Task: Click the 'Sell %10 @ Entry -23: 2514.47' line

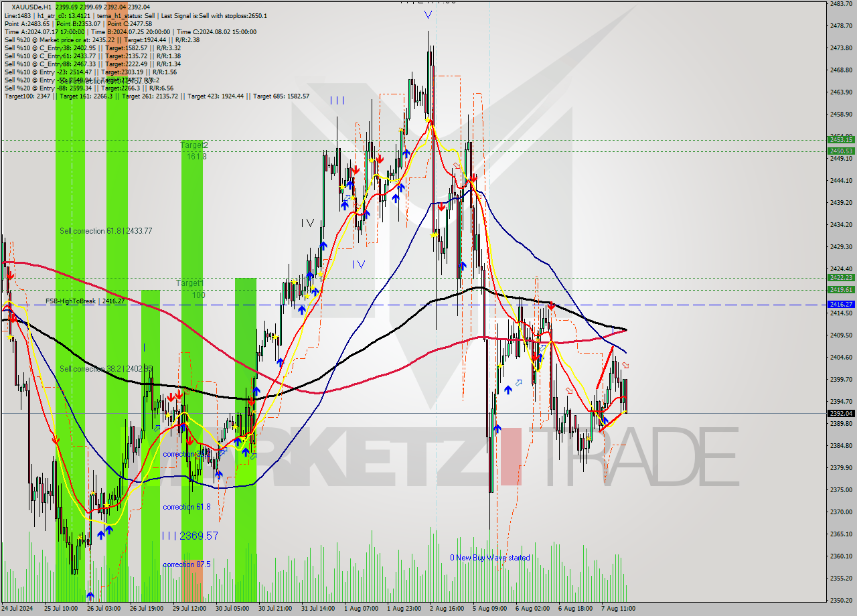Action: (90, 72)
